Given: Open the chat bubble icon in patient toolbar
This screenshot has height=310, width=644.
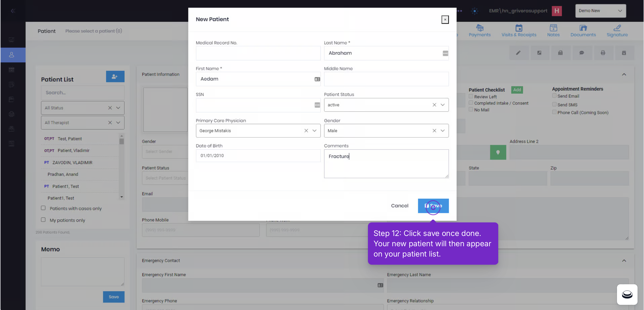Looking at the screenshot, I should point(582,53).
